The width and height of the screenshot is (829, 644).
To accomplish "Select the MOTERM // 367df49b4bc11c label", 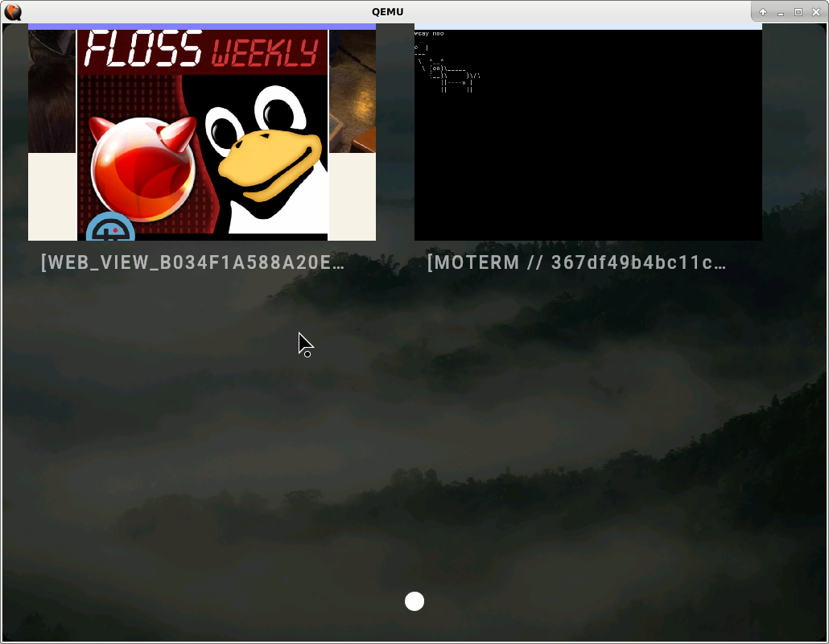I will pyautogui.click(x=576, y=262).
